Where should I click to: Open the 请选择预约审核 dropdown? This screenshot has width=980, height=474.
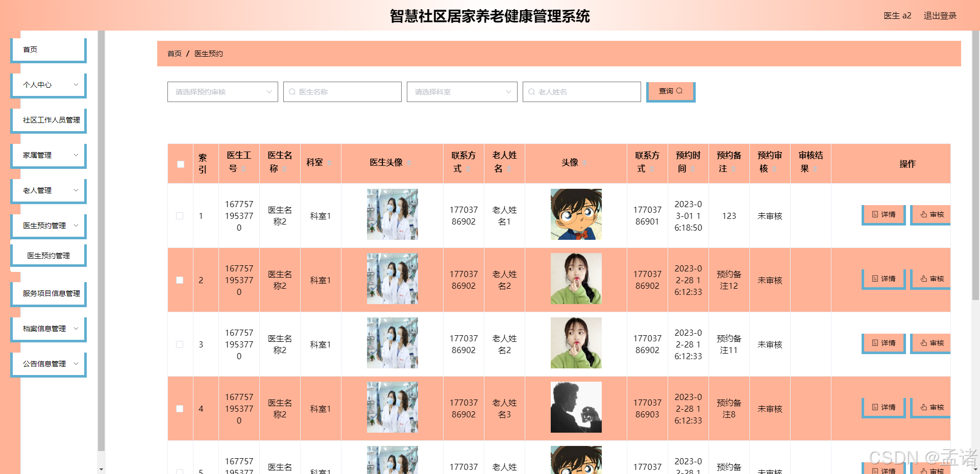(222, 92)
